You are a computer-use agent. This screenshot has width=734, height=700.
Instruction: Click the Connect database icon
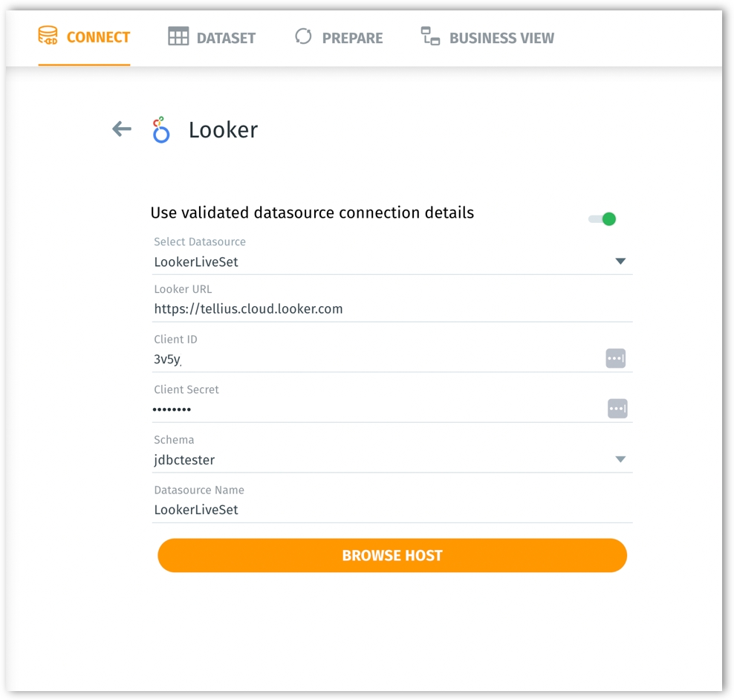48,36
